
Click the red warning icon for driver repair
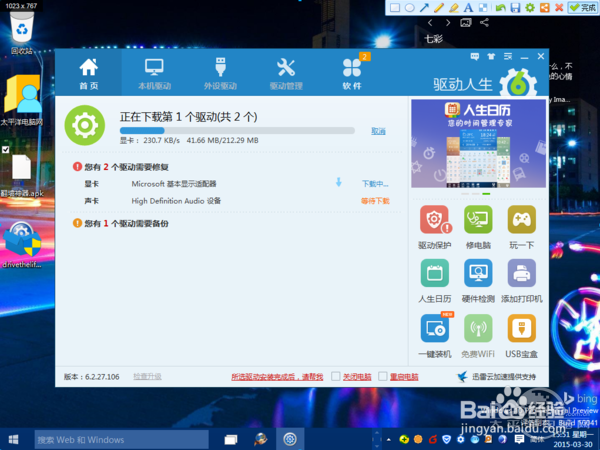[77, 166]
